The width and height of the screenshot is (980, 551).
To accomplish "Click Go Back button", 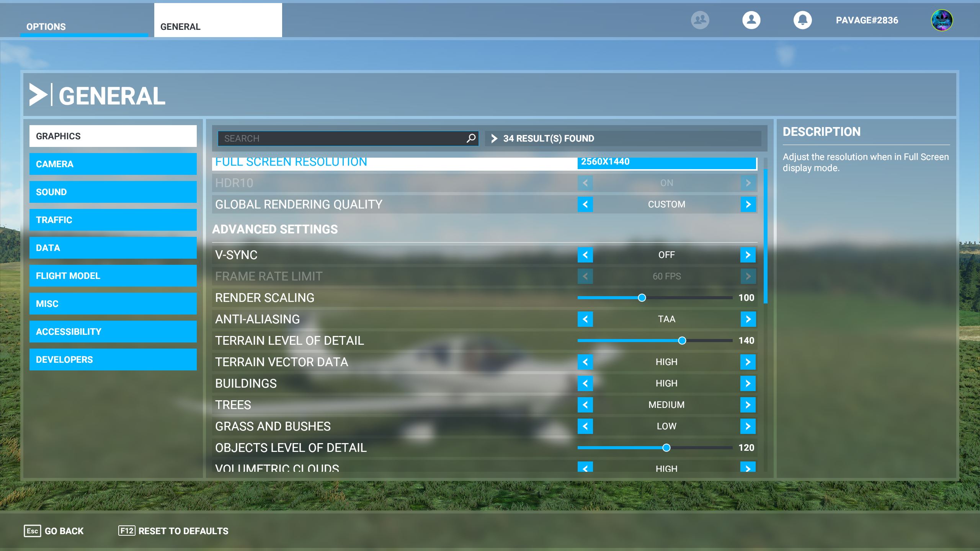I will [x=54, y=531].
